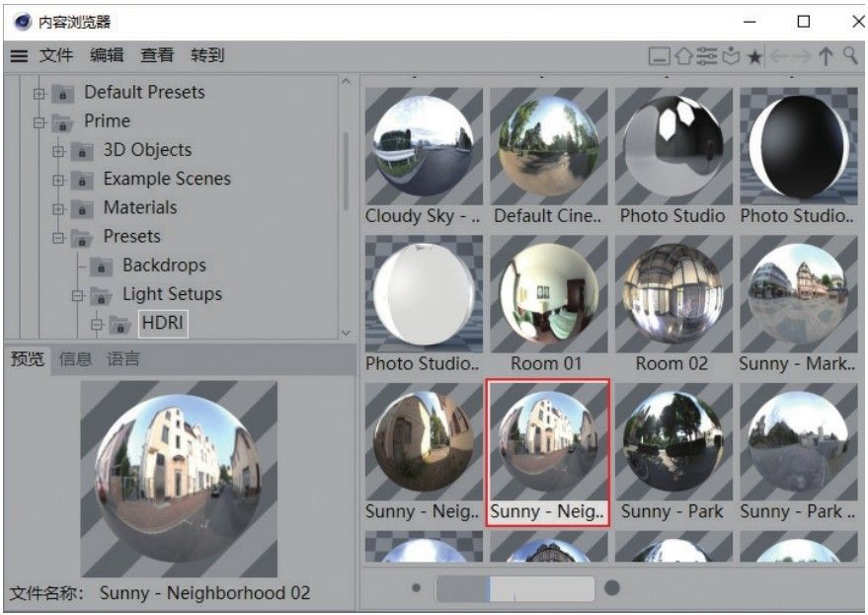Click the star favorites icon

click(x=754, y=56)
